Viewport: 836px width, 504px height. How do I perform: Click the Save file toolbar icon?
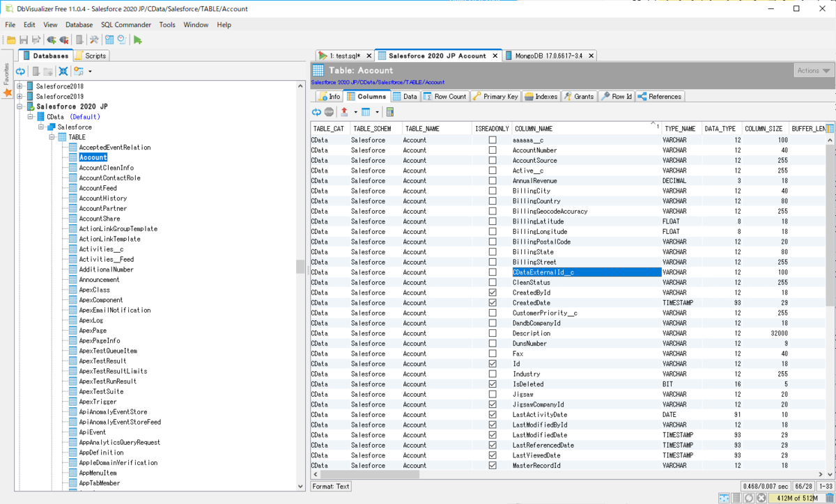24,40
